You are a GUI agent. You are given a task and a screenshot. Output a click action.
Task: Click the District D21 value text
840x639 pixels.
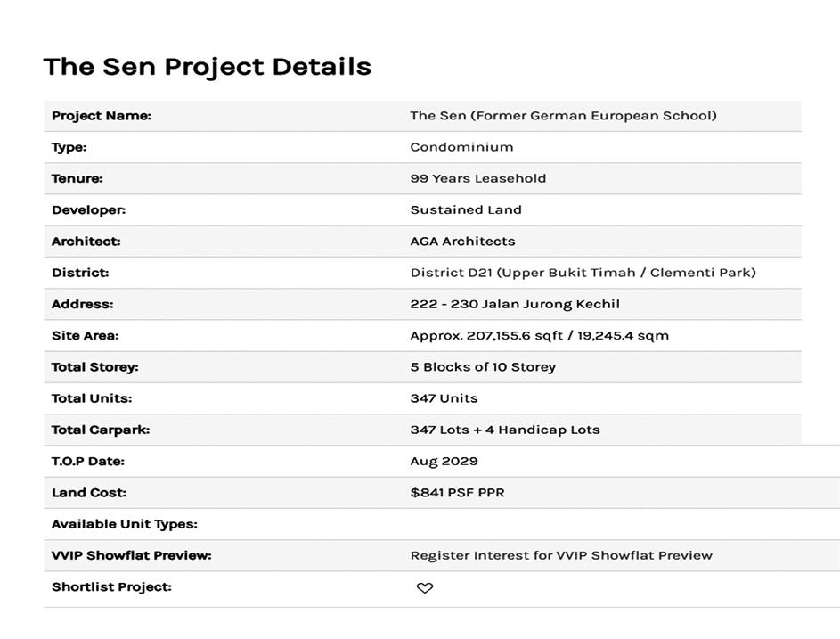583,273
